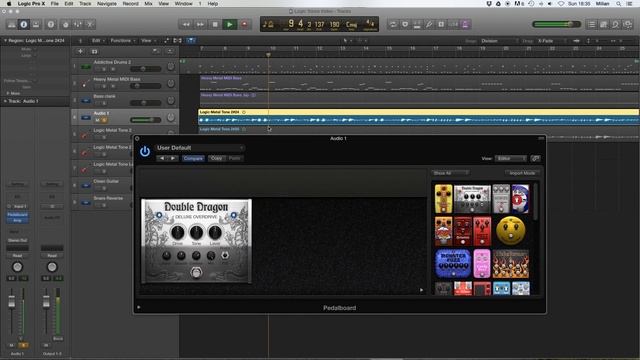
Task: Select the yellow Logic Metal Tone region
Action: click(x=418, y=117)
